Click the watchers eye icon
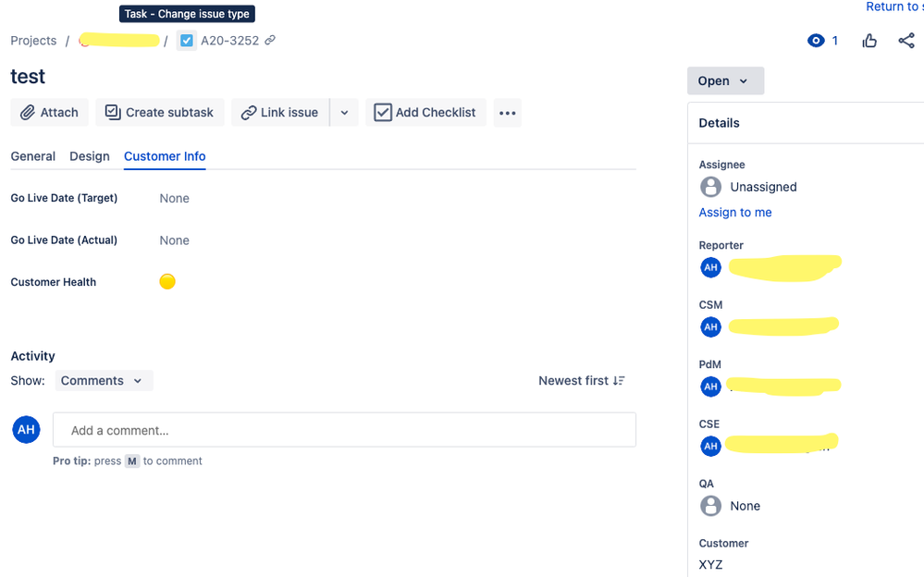The image size is (924, 577). point(815,40)
